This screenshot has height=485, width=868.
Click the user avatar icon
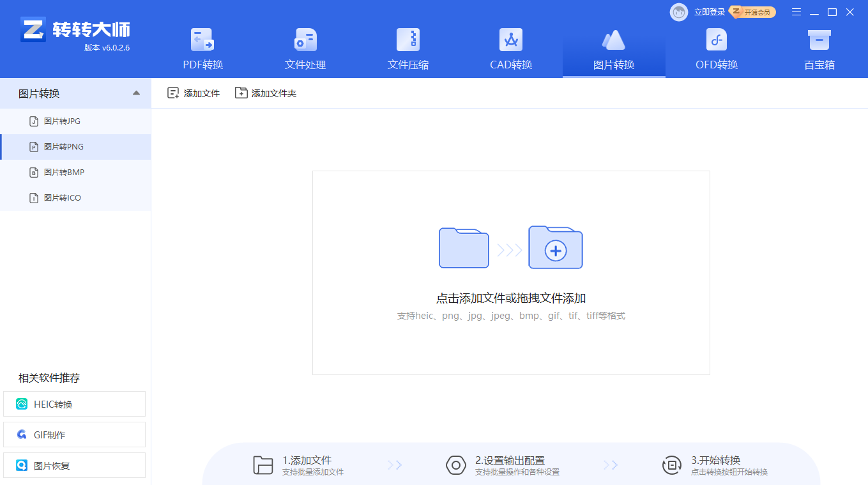point(678,12)
